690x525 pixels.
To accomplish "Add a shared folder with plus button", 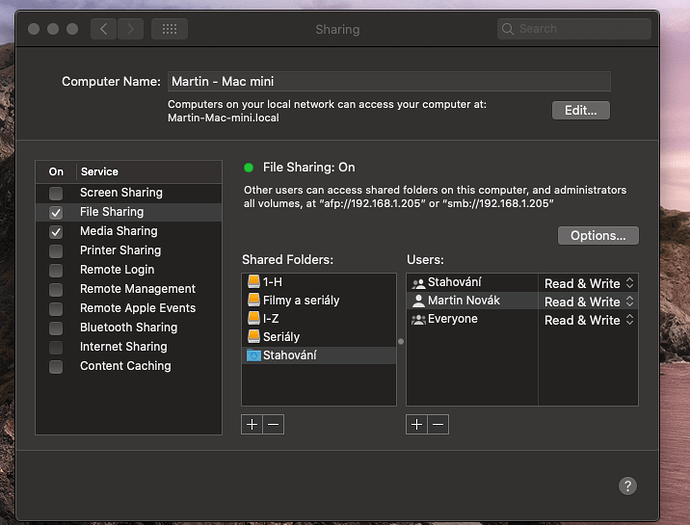I will (x=252, y=424).
